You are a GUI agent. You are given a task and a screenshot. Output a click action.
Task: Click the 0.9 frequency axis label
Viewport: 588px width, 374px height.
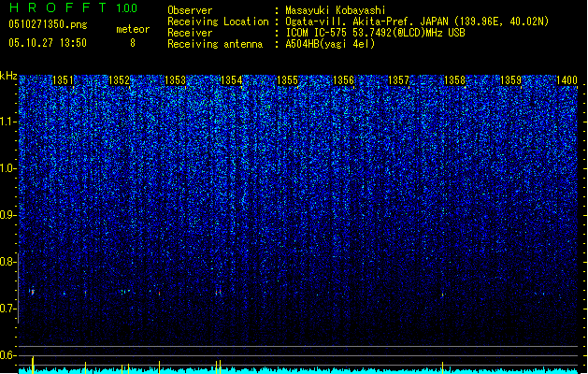8,215
